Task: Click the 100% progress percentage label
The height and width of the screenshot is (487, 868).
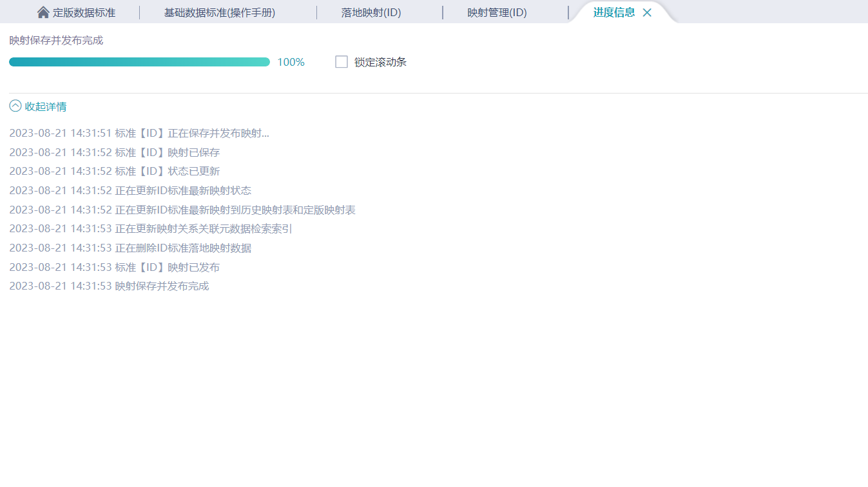Action: (291, 63)
